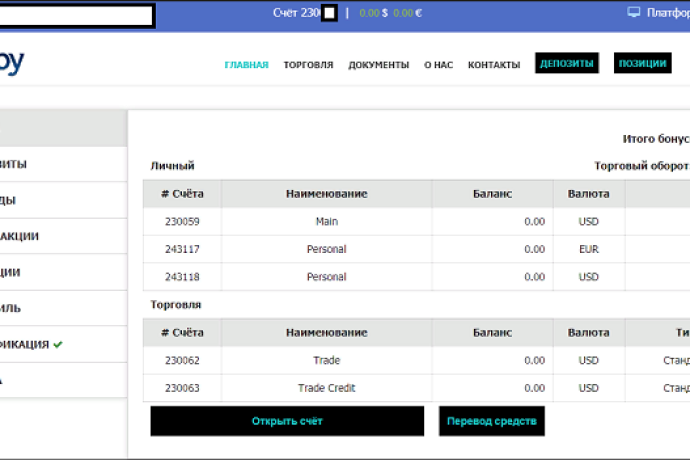Open sidebar item ending in ФИКАЦИЯ
Screen dimensions: 690x460
coord(63,345)
